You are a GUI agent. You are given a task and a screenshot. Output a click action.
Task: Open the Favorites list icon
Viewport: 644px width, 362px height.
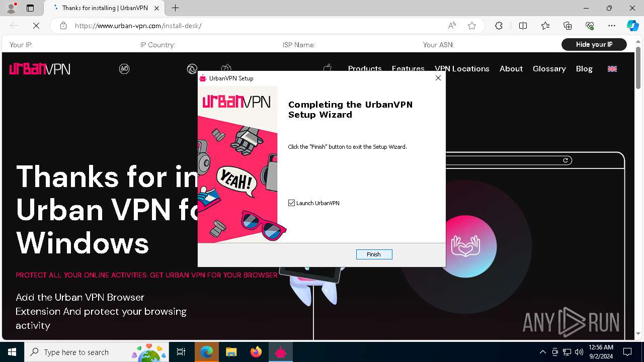[545, 26]
